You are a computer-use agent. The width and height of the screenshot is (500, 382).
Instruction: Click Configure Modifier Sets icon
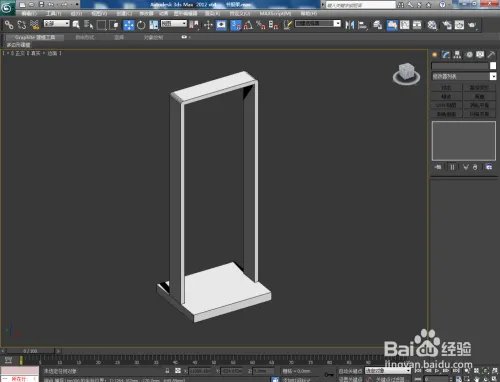[x=489, y=167]
